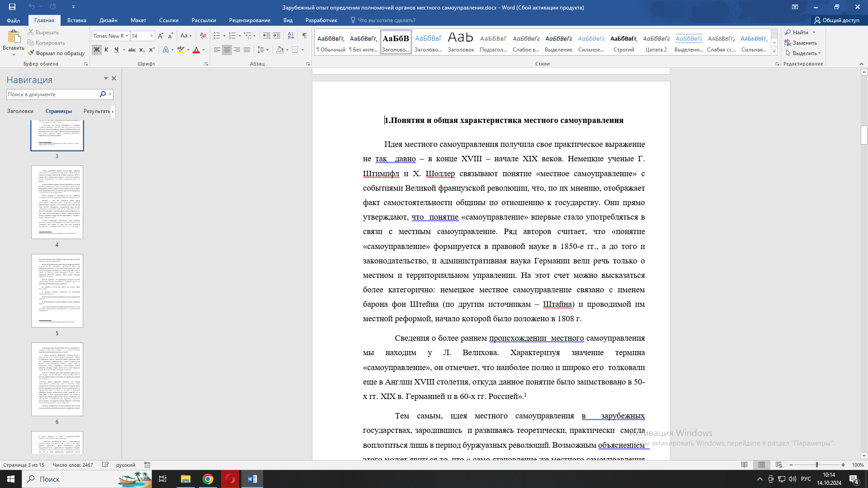Apply bulleted list formatting
868x488 pixels.
coord(217,36)
